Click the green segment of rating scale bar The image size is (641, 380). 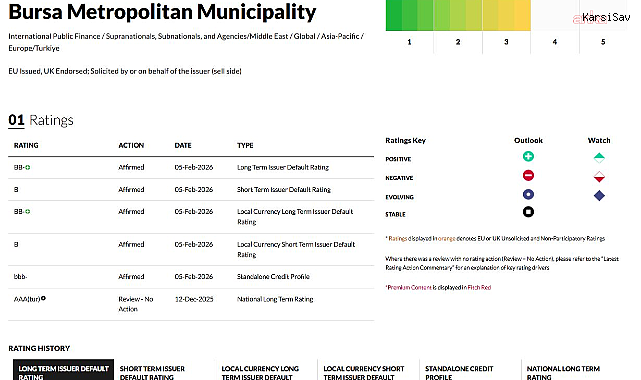click(x=409, y=15)
